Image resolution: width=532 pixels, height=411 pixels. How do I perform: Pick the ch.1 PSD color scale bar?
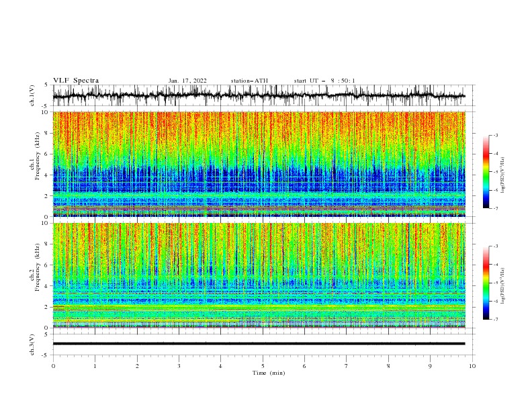coord(486,172)
